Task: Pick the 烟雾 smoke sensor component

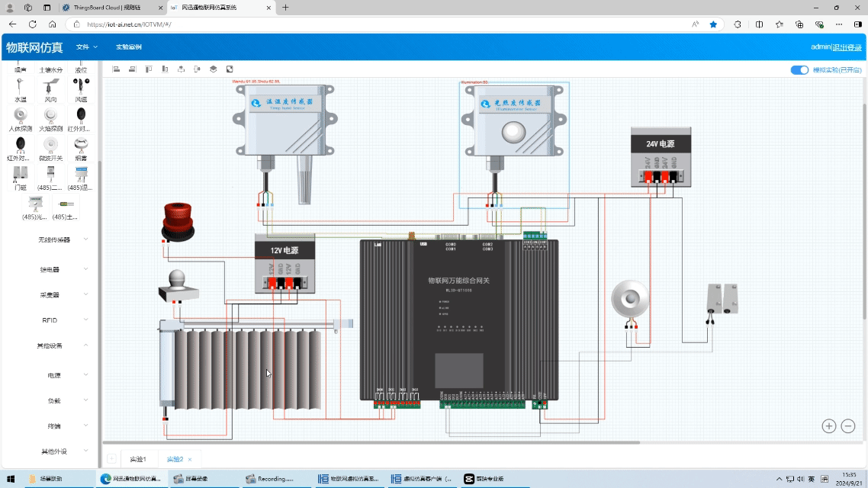Action: coord(81,148)
